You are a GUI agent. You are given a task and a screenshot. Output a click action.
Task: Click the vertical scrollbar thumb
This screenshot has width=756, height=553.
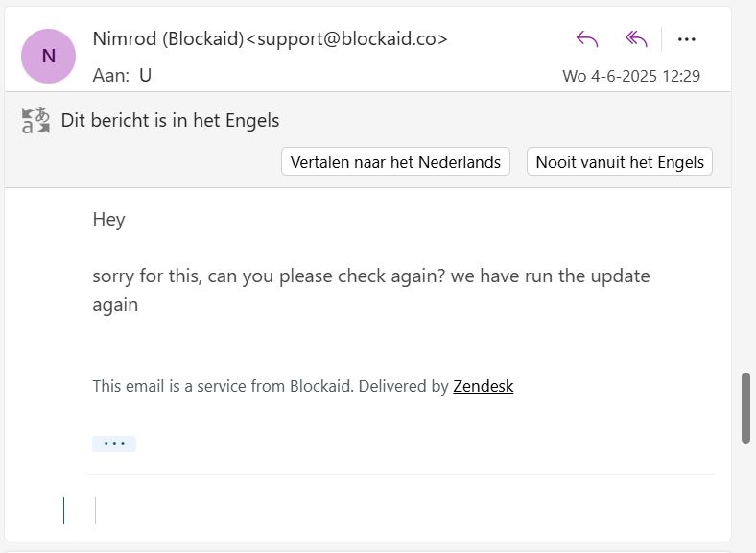pos(745,408)
